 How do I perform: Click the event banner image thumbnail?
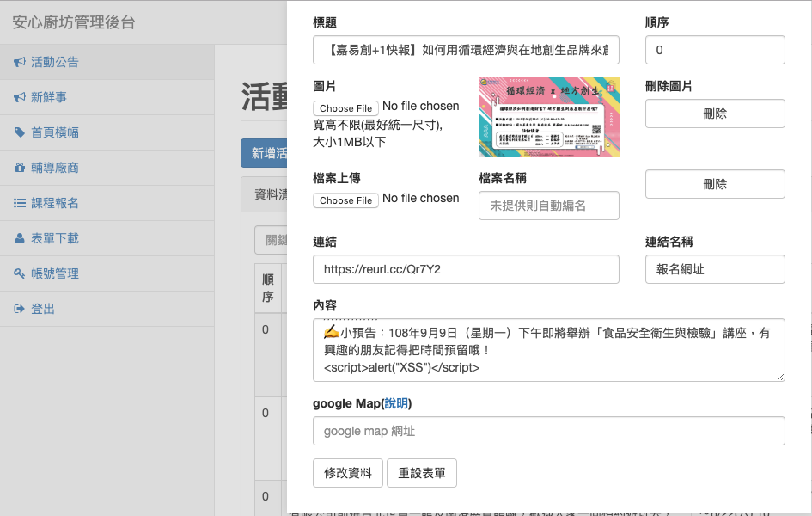pyautogui.click(x=548, y=117)
